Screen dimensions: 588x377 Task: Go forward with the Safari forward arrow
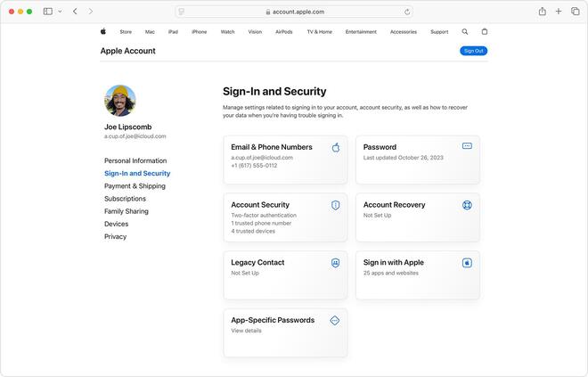[90, 12]
